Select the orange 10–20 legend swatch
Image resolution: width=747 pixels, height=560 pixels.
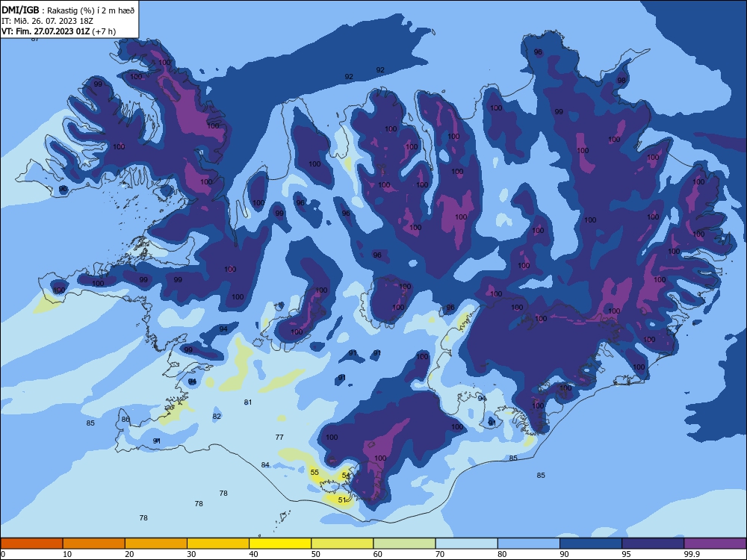point(94,544)
